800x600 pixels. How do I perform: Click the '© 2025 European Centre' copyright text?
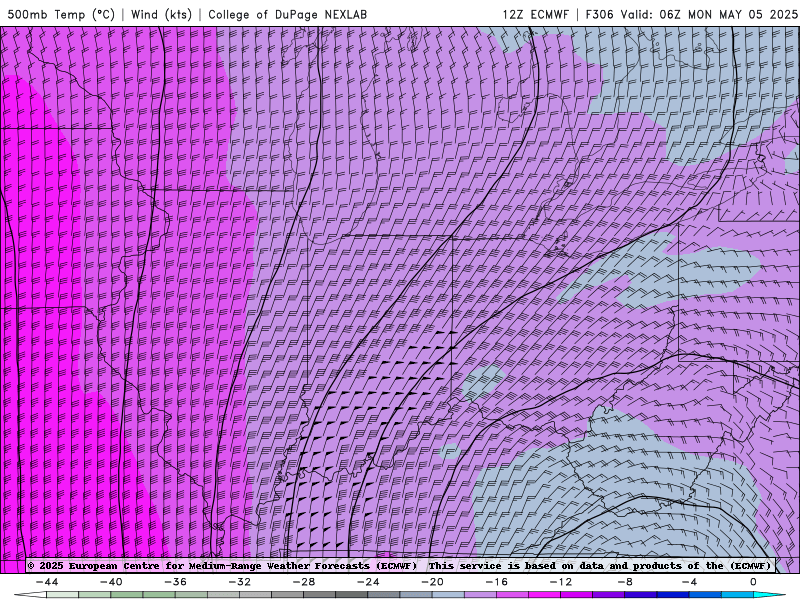[x=93, y=566]
